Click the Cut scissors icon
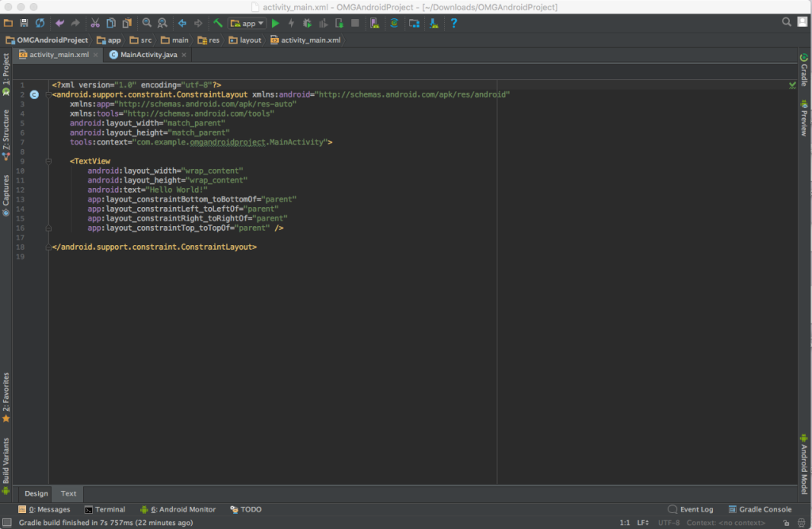Image resolution: width=812 pixels, height=529 pixels. (95, 24)
